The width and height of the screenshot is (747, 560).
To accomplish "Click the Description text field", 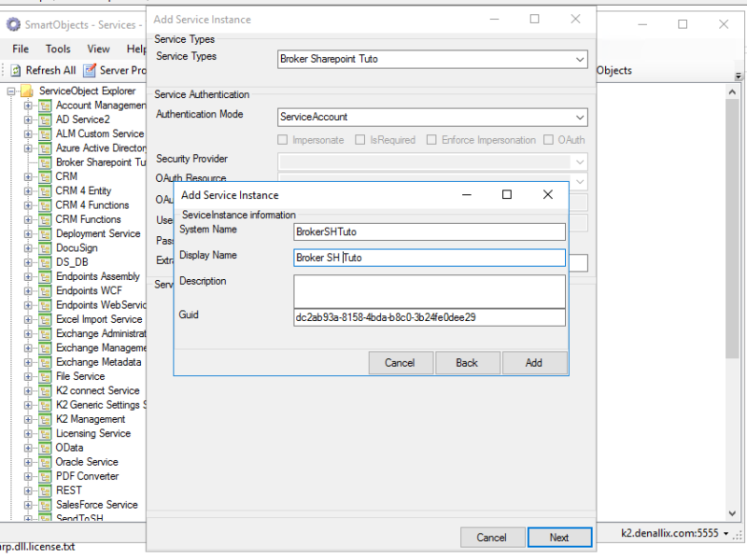I will 430,290.
